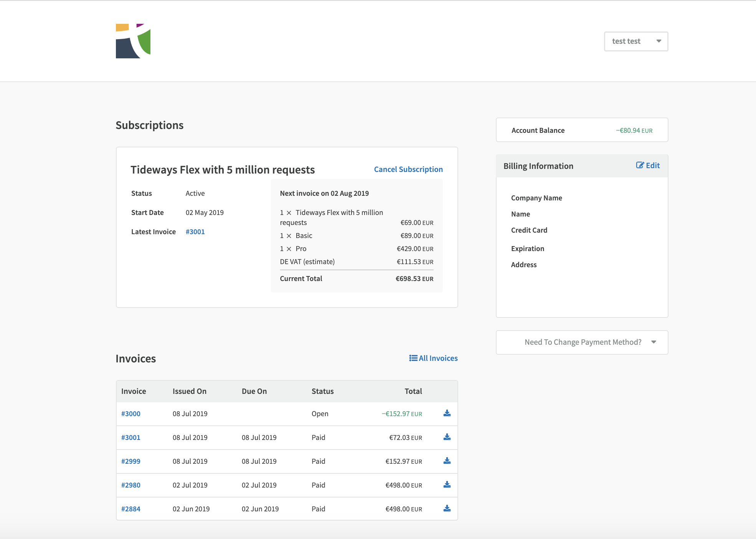Click the Active status value
Image resolution: width=756 pixels, height=539 pixels.
tap(195, 193)
